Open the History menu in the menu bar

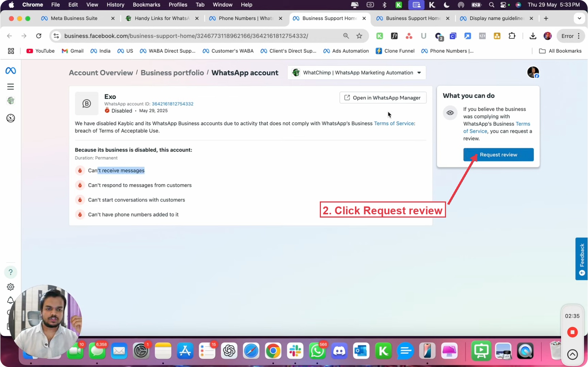(x=115, y=5)
